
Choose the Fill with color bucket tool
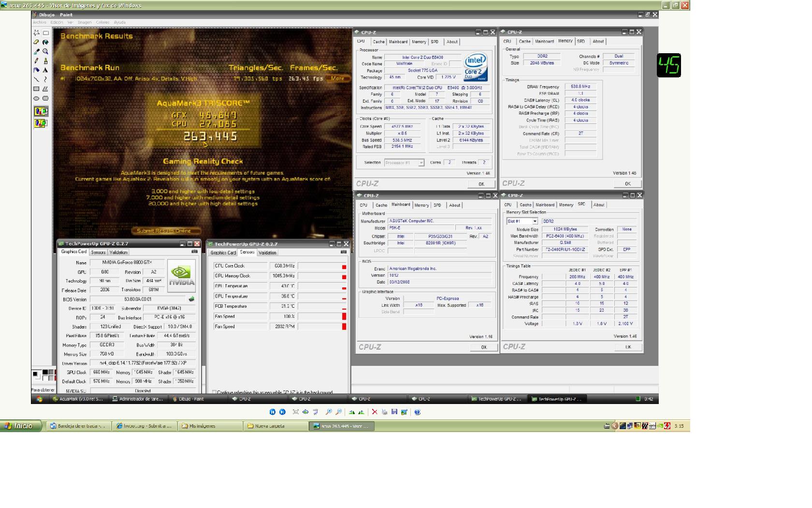46,42
